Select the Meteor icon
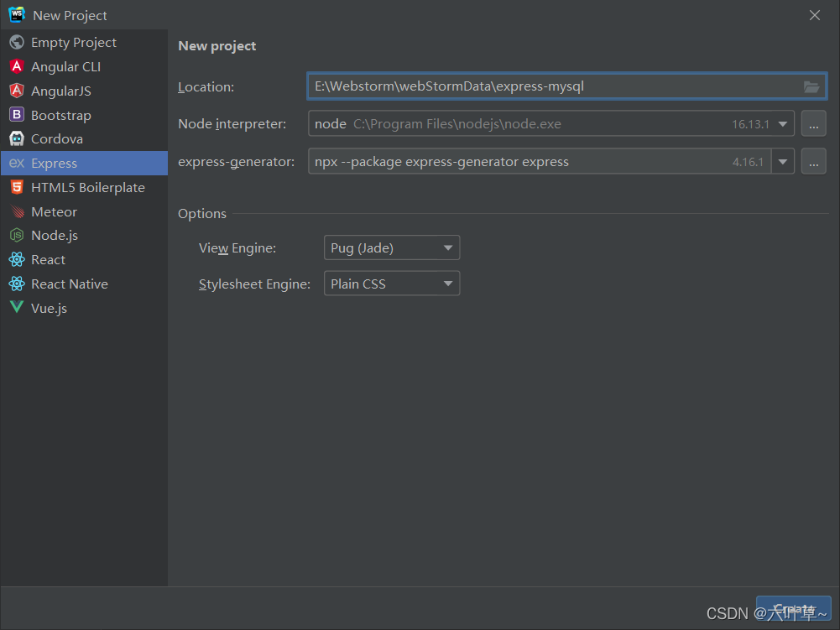Screen dimensions: 840x630 click(x=16, y=211)
